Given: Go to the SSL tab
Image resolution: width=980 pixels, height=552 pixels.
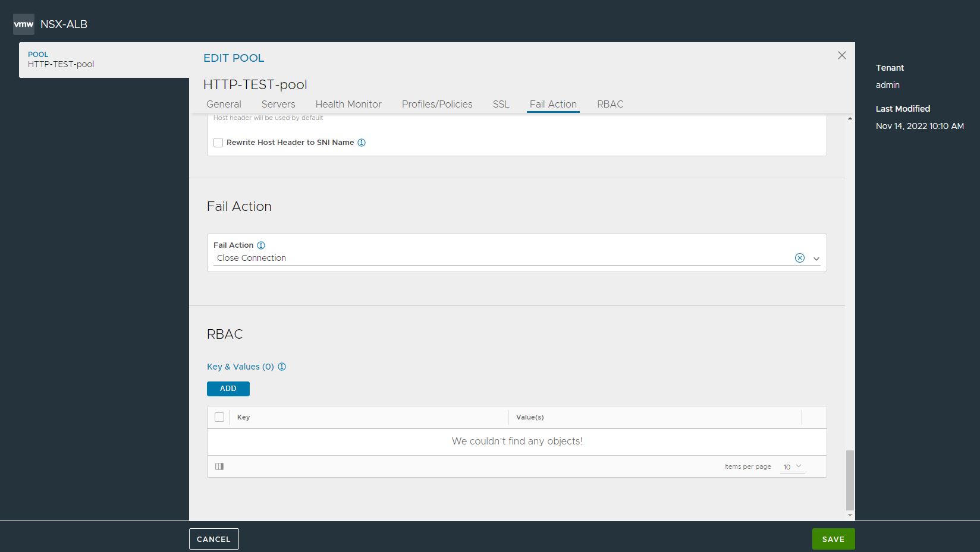Looking at the screenshot, I should pyautogui.click(x=501, y=104).
